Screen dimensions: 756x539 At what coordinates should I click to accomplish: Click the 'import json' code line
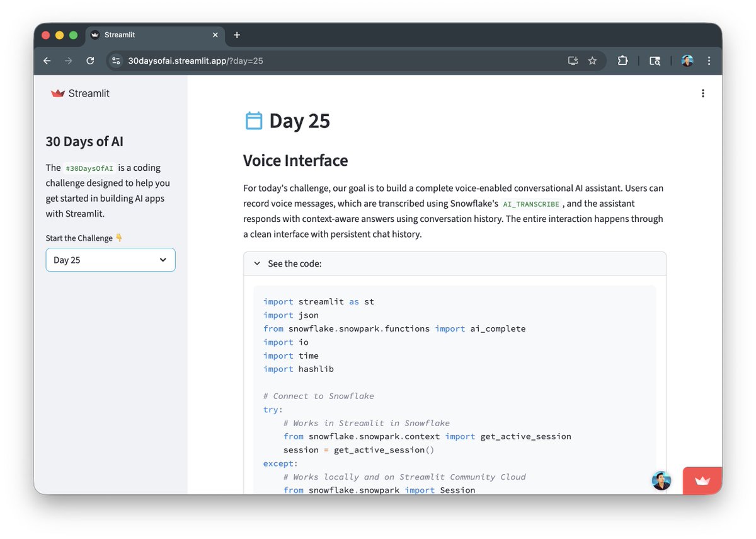click(291, 315)
